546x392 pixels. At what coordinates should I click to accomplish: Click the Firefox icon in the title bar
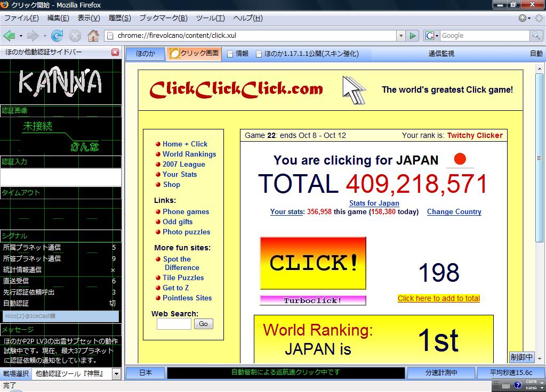click(4, 4)
